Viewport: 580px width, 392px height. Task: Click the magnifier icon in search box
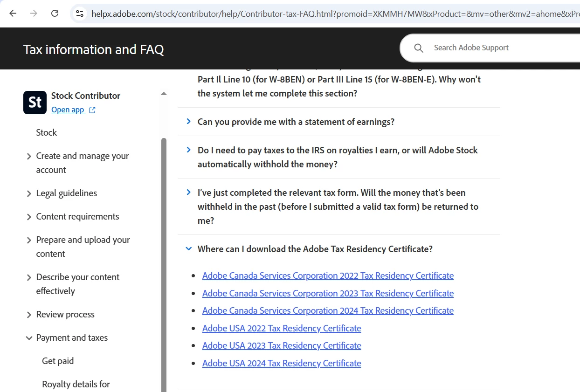[419, 48]
